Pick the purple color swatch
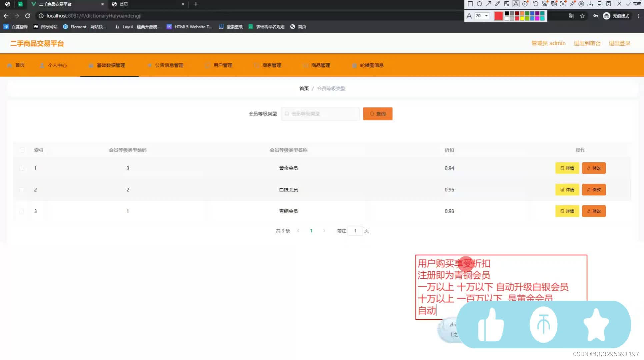 point(537,13)
